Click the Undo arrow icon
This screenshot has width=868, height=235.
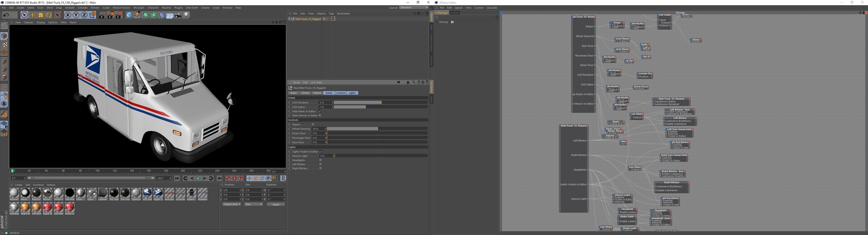tap(6, 15)
